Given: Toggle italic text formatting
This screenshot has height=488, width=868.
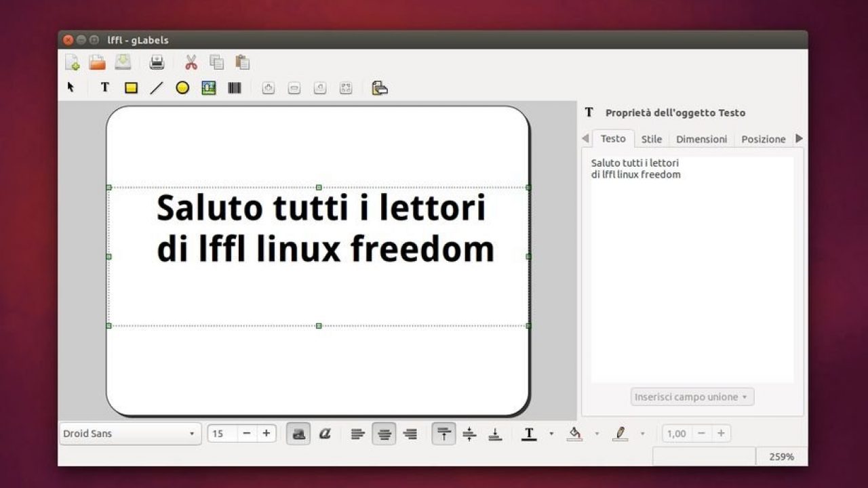Looking at the screenshot, I should (324, 433).
